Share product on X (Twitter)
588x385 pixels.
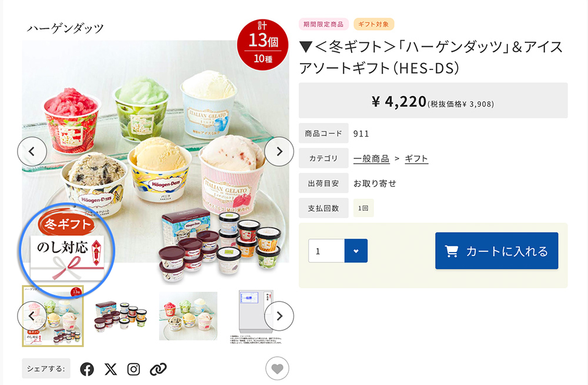(x=111, y=369)
